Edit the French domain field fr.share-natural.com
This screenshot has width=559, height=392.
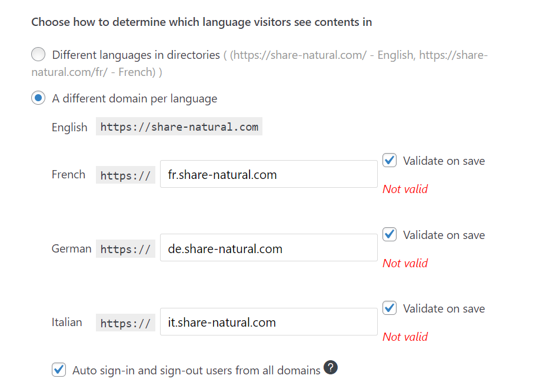pyautogui.click(x=269, y=174)
